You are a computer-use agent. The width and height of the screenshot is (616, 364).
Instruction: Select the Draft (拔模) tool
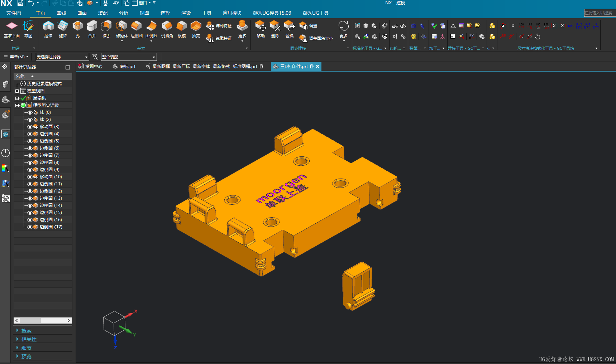click(181, 29)
